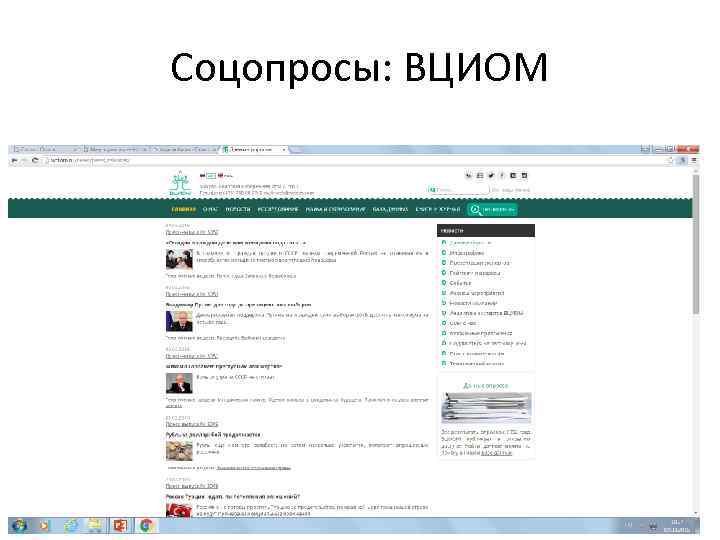The image size is (720, 540).
Task: Click the Chrome icon in taskbar
Action: pyautogui.click(x=146, y=525)
